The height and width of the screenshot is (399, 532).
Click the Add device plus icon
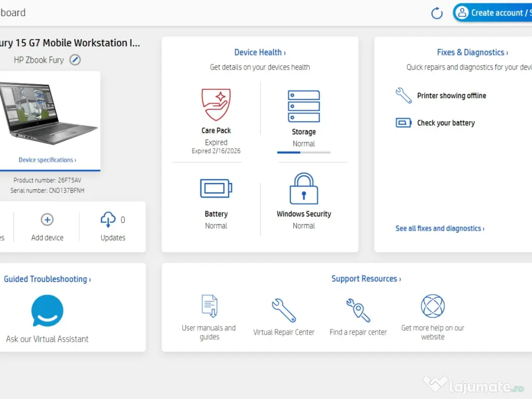click(47, 220)
